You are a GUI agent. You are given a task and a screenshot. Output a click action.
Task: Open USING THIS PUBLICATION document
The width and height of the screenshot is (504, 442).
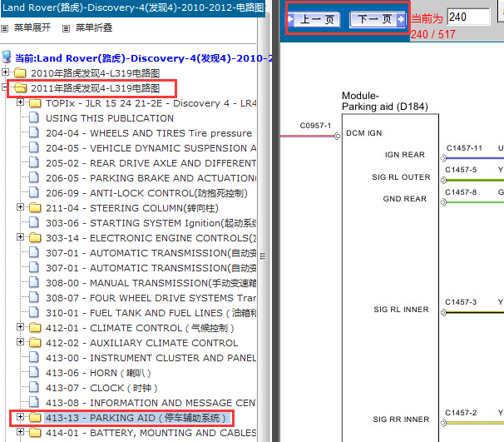click(x=110, y=118)
